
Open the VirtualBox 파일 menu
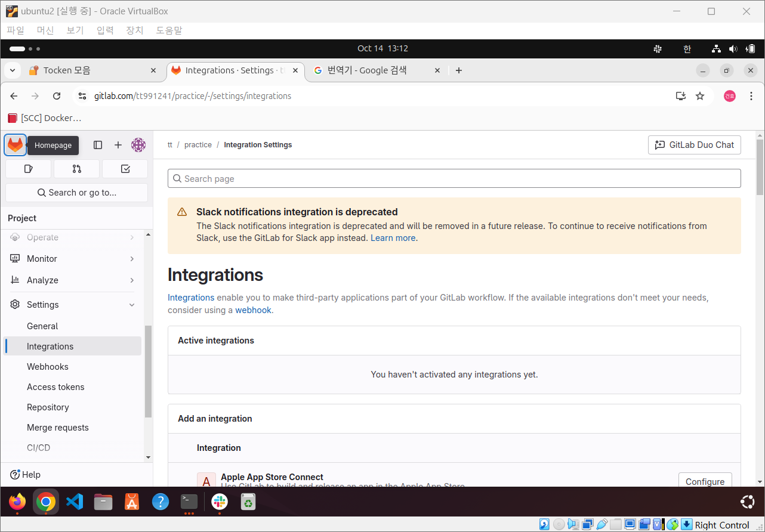16,30
